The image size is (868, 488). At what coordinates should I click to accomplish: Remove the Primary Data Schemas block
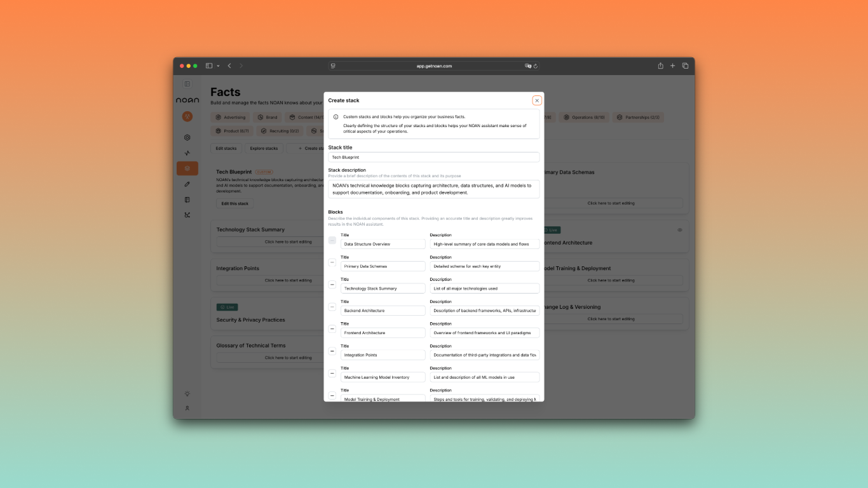332,262
